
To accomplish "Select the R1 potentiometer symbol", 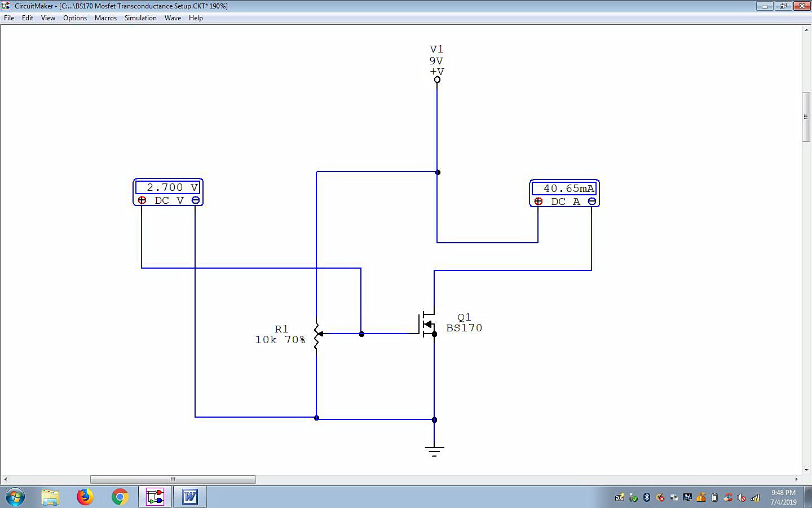I will pyautogui.click(x=317, y=336).
